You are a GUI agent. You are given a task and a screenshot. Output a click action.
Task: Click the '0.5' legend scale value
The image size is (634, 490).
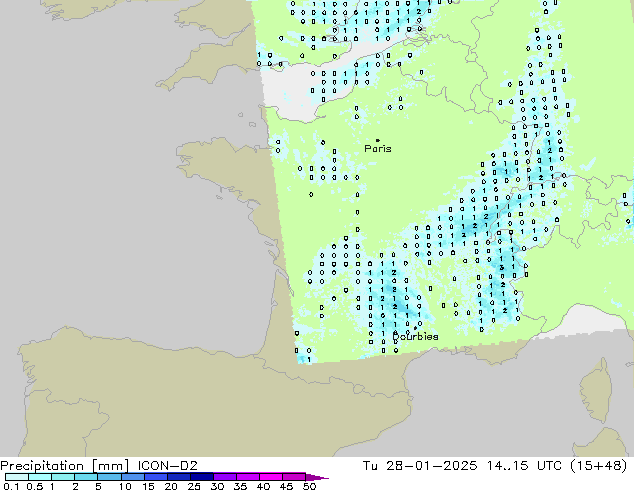(x=35, y=486)
